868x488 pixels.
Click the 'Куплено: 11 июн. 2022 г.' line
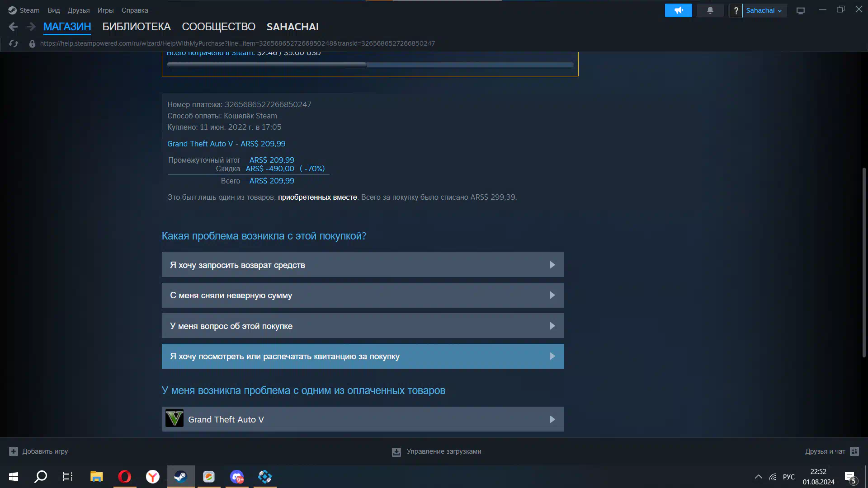[x=224, y=127]
